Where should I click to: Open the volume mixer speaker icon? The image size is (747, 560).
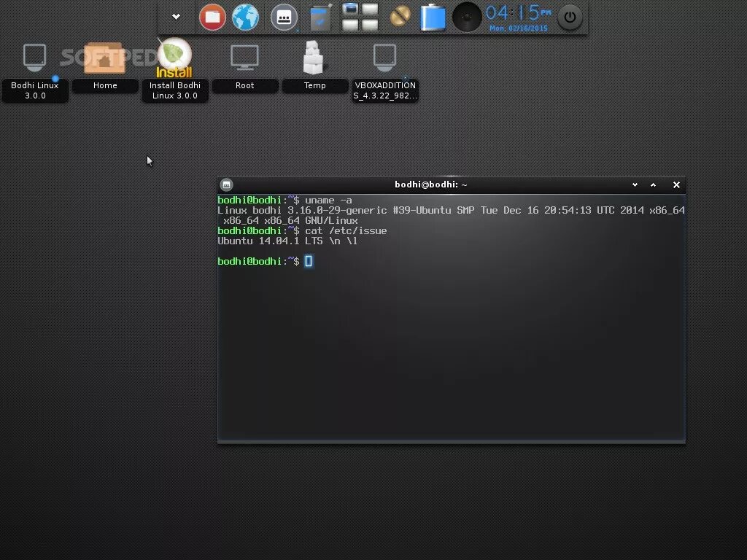(467, 17)
